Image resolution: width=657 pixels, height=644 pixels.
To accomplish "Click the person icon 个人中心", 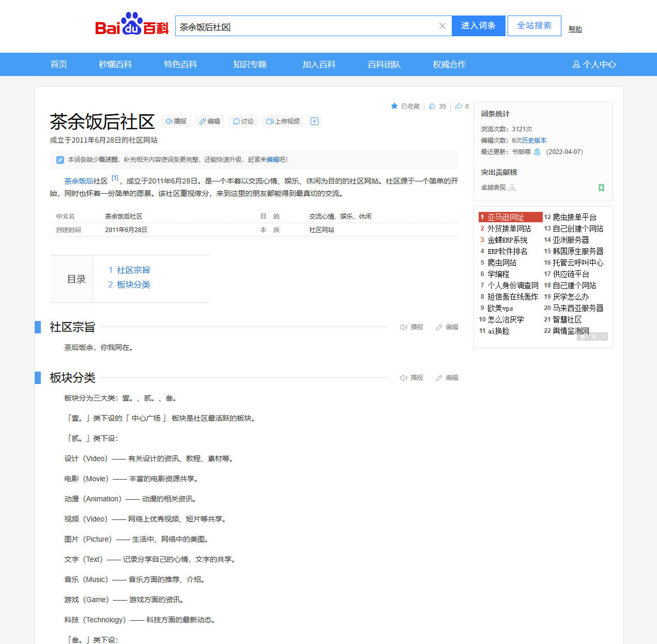I will (x=576, y=65).
